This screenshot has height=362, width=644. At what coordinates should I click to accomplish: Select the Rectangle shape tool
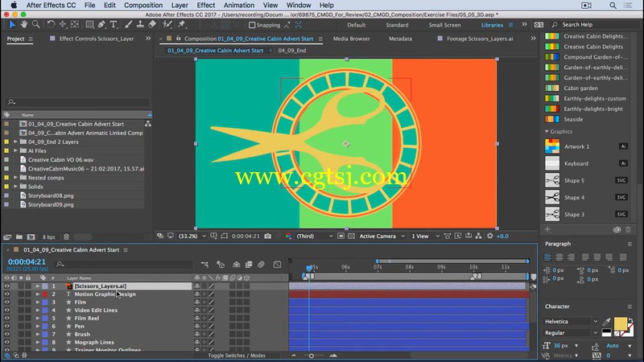tap(89, 25)
